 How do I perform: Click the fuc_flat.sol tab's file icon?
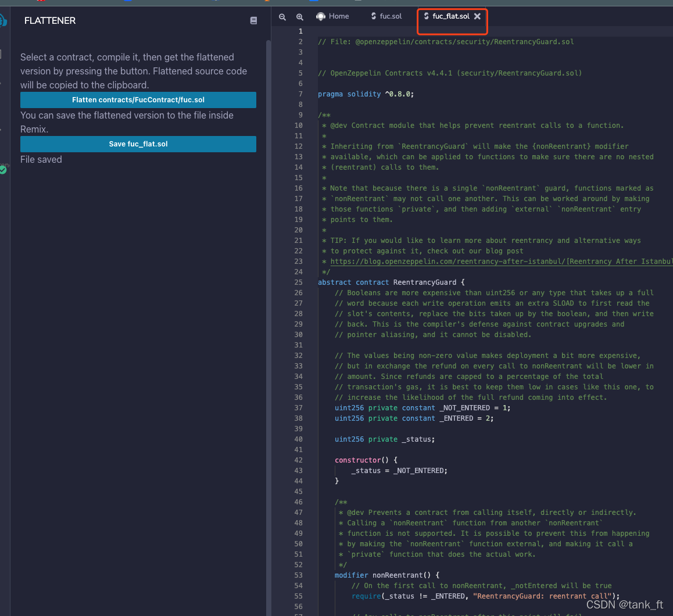pos(426,16)
